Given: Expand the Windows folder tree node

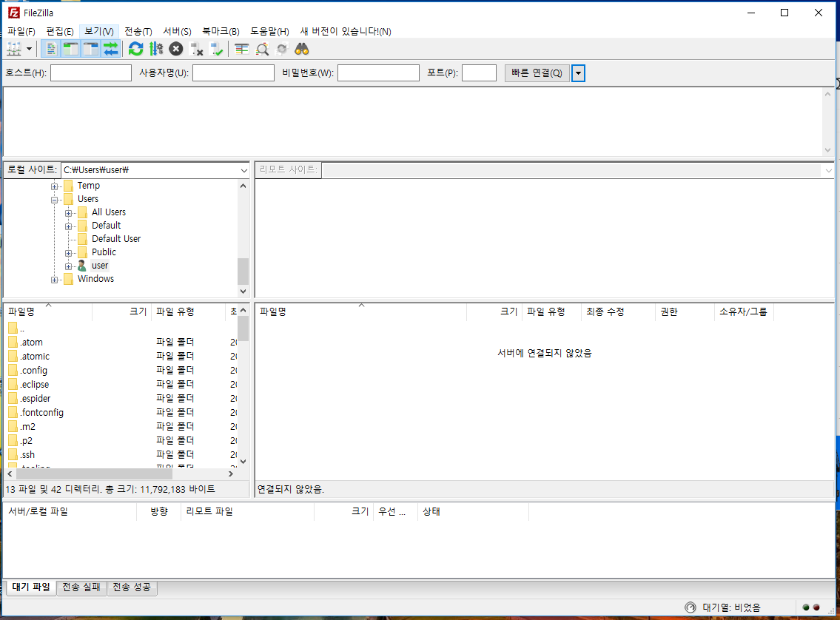Looking at the screenshot, I should pyautogui.click(x=54, y=280).
